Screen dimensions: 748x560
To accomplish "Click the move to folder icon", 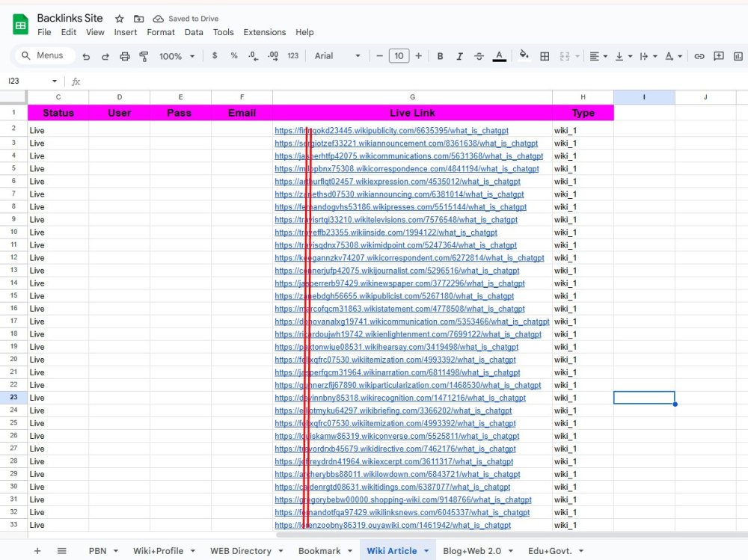I will 138,19.
